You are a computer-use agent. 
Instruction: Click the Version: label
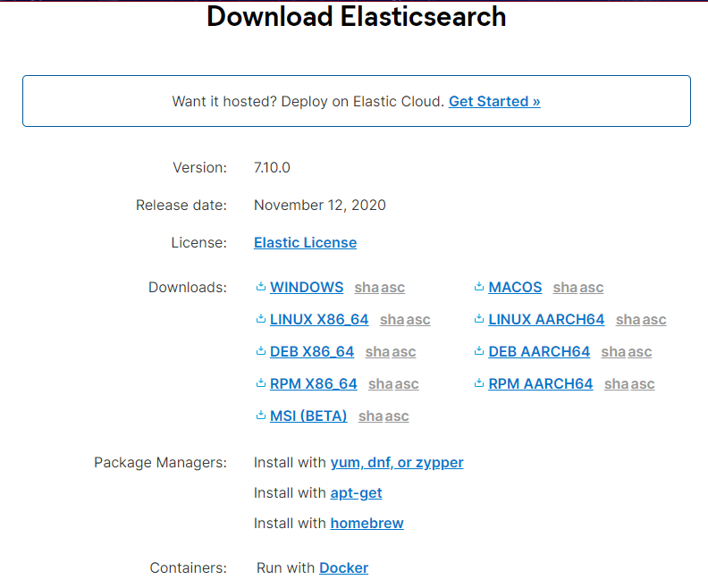click(x=200, y=168)
